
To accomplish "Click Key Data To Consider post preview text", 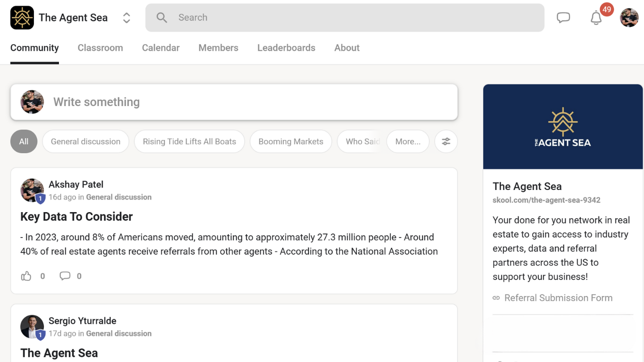I will pos(229,244).
